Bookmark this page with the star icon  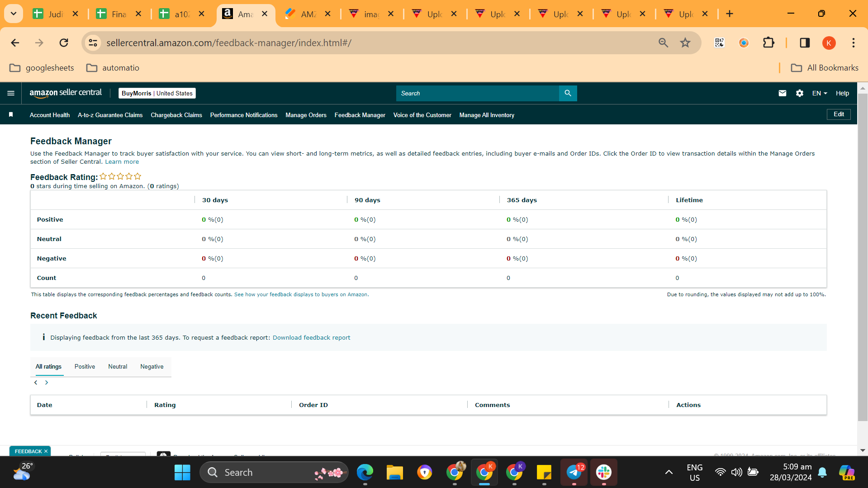pyautogui.click(x=685, y=43)
